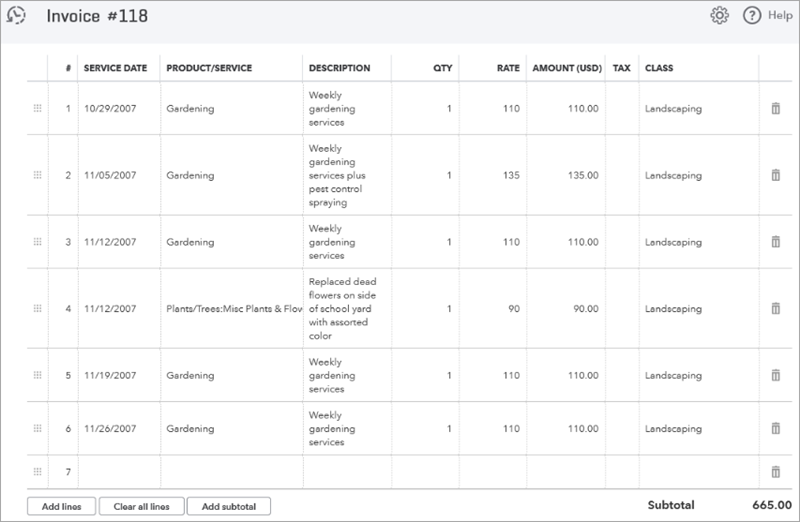800x522 pixels.
Task: Click the Help question mark icon
Action: click(752, 15)
